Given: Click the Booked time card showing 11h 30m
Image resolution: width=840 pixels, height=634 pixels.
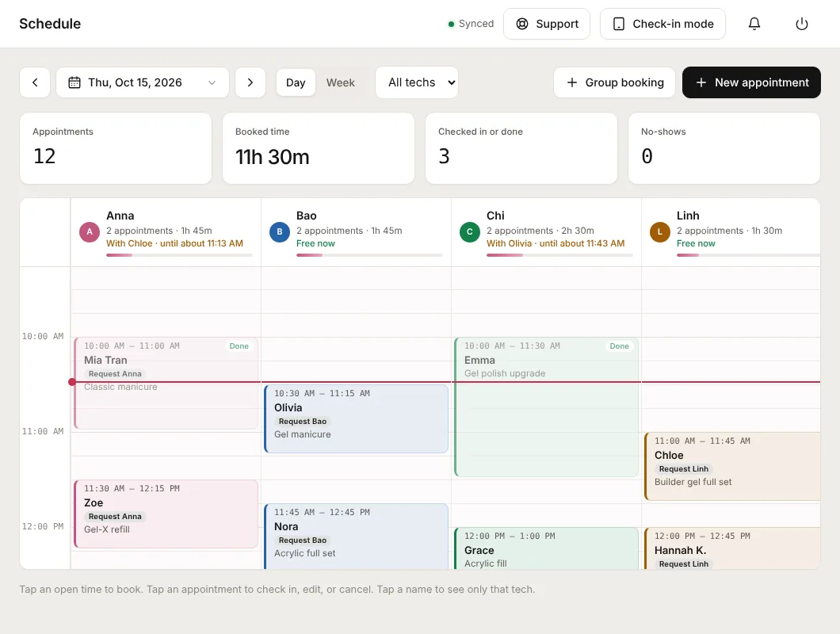Looking at the screenshot, I should coord(319,148).
